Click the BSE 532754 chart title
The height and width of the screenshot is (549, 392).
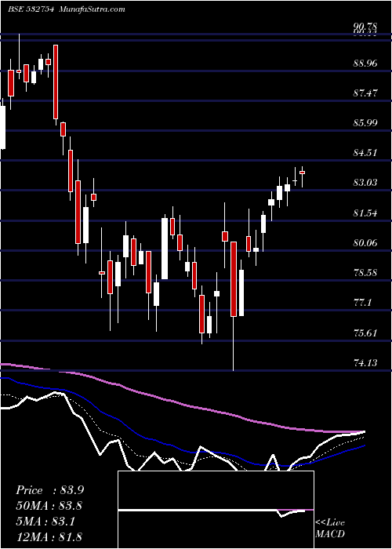[31, 9]
